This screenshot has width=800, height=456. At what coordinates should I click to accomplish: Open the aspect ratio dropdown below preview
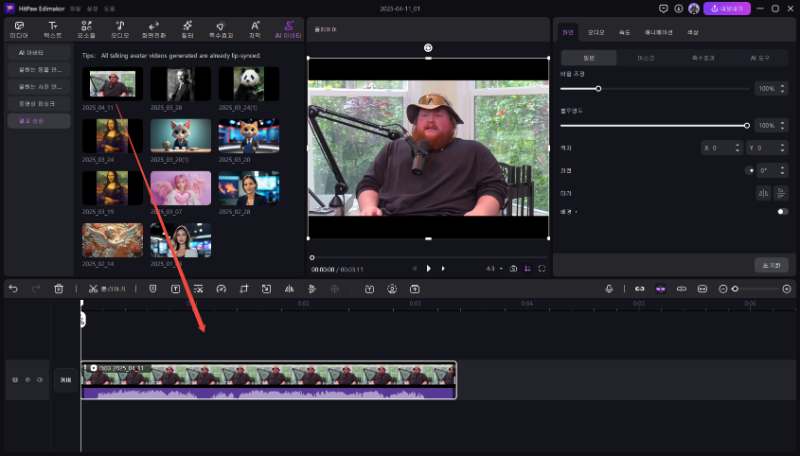[x=493, y=268]
